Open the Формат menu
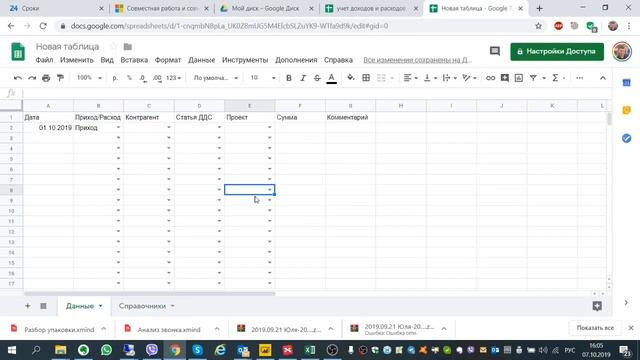The image size is (640, 360). point(168,60)
